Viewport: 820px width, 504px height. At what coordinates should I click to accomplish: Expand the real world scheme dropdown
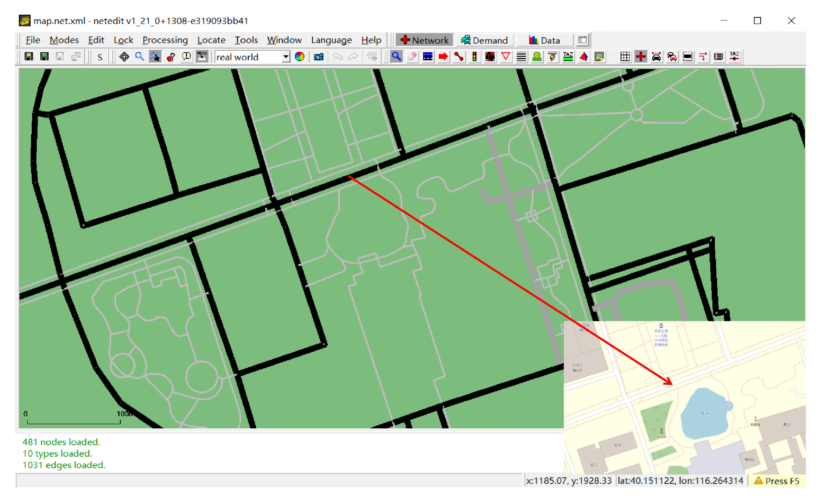(285, 57)
